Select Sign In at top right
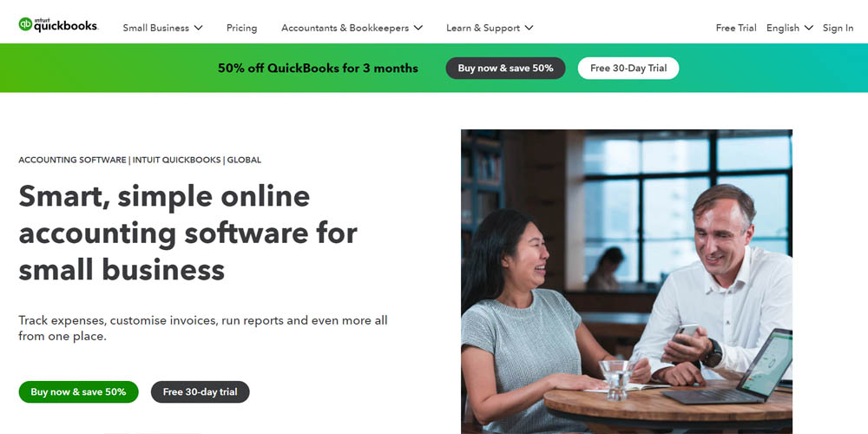This screenshot has height=434, width=868. click(838, 28)
